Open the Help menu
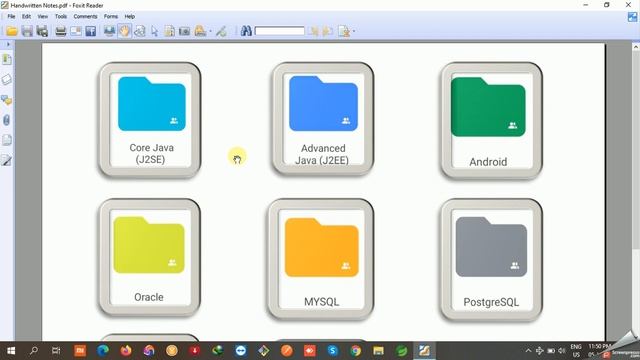 (x=130, y=16)
